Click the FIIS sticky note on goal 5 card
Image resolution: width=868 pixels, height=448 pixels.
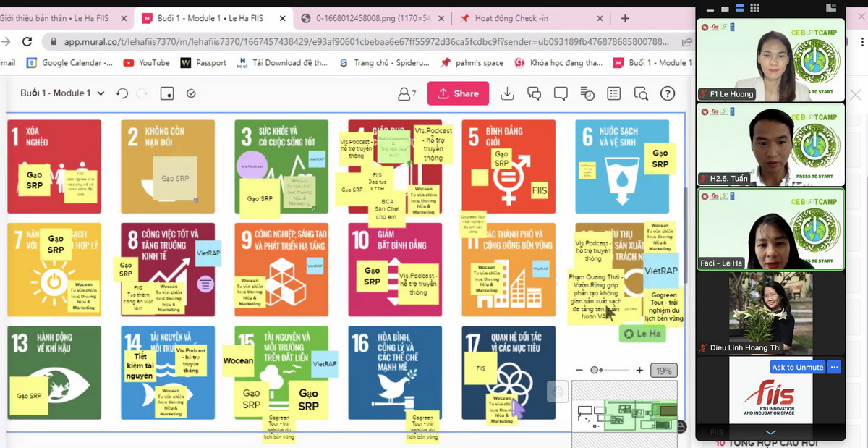pos(540,190)
